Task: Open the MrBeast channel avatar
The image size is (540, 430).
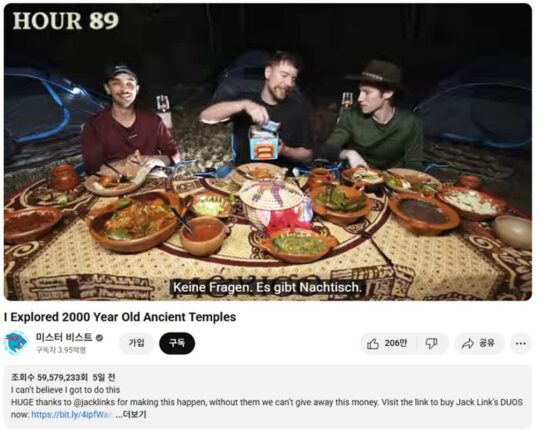Action: pos(15,343)
